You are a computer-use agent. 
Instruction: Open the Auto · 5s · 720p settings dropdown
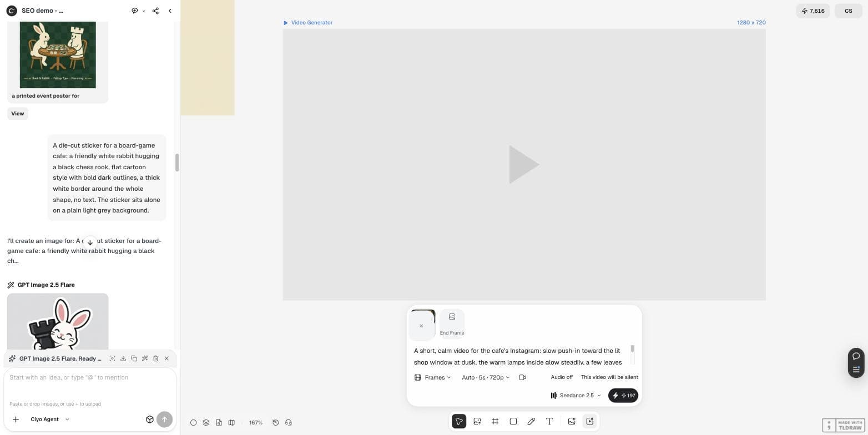(x=486, y=377)
